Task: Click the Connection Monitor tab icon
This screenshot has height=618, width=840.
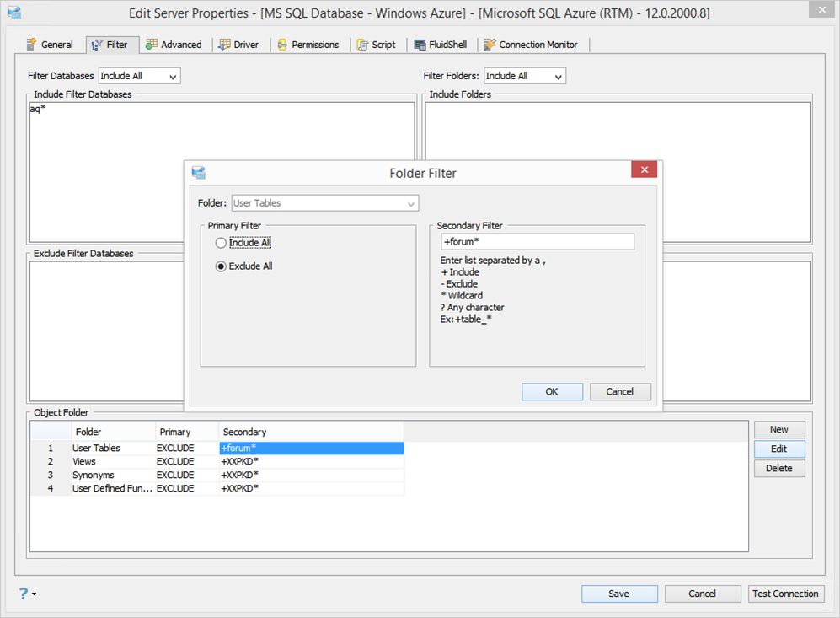Action: coord(490,45)
